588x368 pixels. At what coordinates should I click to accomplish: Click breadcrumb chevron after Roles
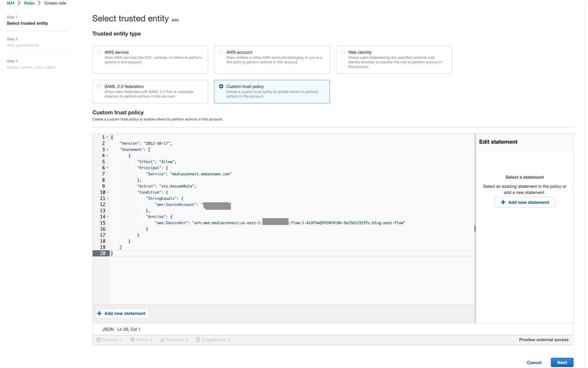pyautogui.click(x=39, y=3)
